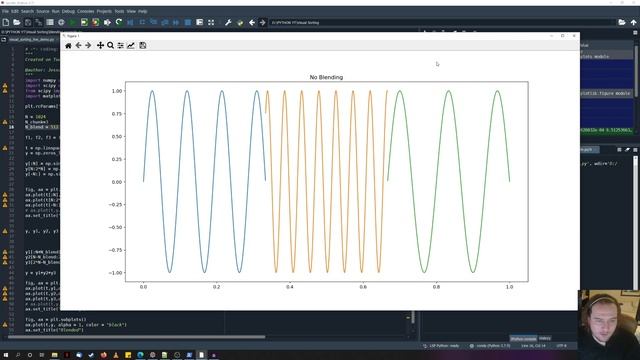The image size is (640, 360).
Task: Open VLC from taskbar
Action: pos(116,355)
